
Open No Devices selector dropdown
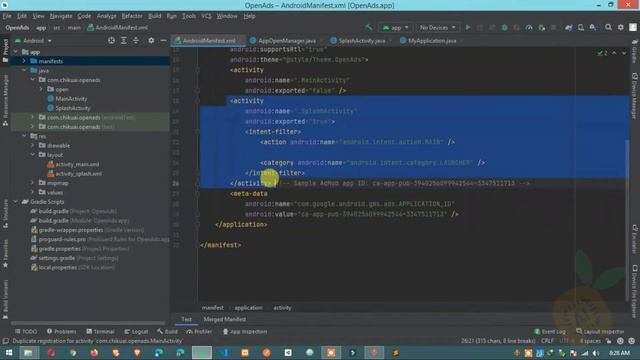[x=437, y=27]
